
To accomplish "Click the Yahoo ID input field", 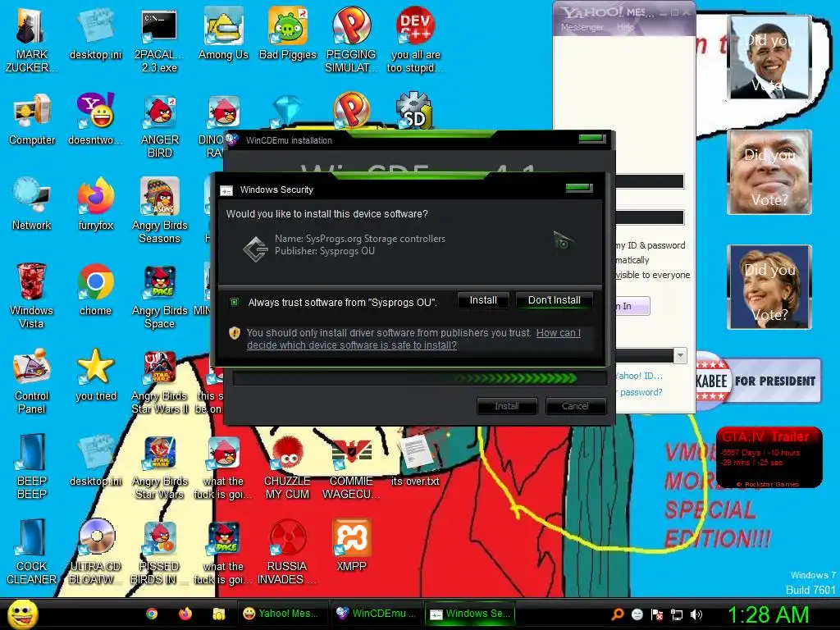I will coord(650,181).
